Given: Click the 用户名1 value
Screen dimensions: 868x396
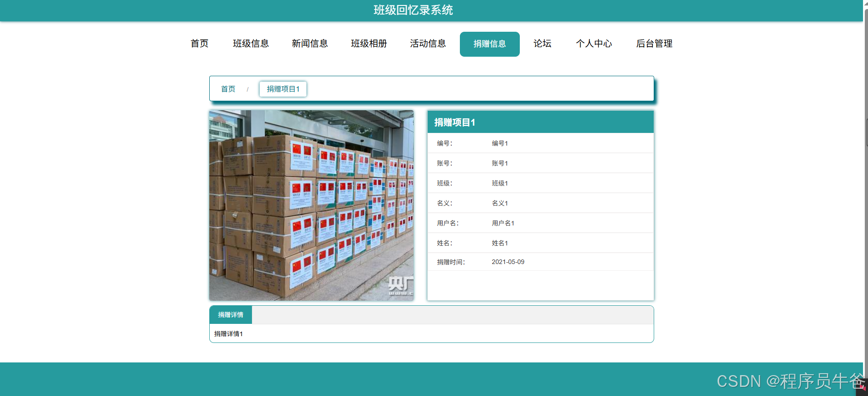Looking at the screenshot, I should click(503, 223).
